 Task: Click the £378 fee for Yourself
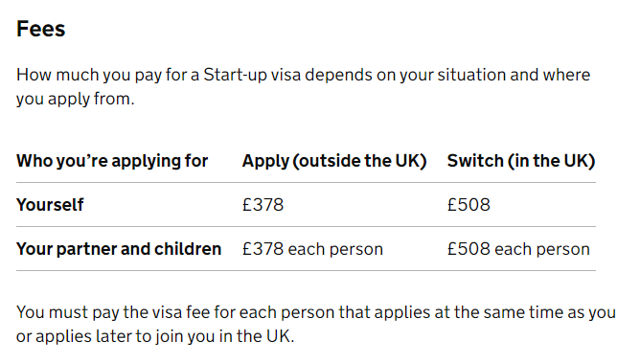pyautogui.click(x=263, y=205)
